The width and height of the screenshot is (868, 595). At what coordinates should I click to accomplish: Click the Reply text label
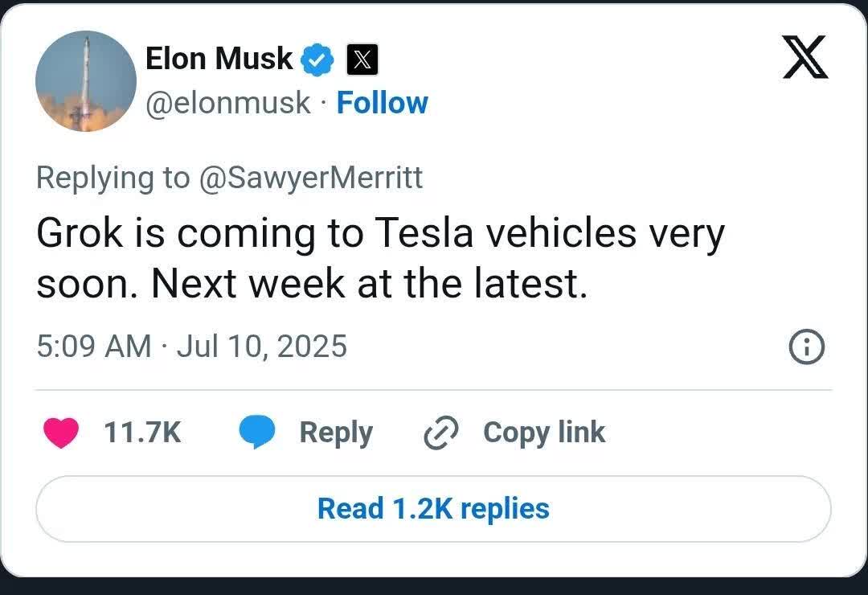click(336, 433)
